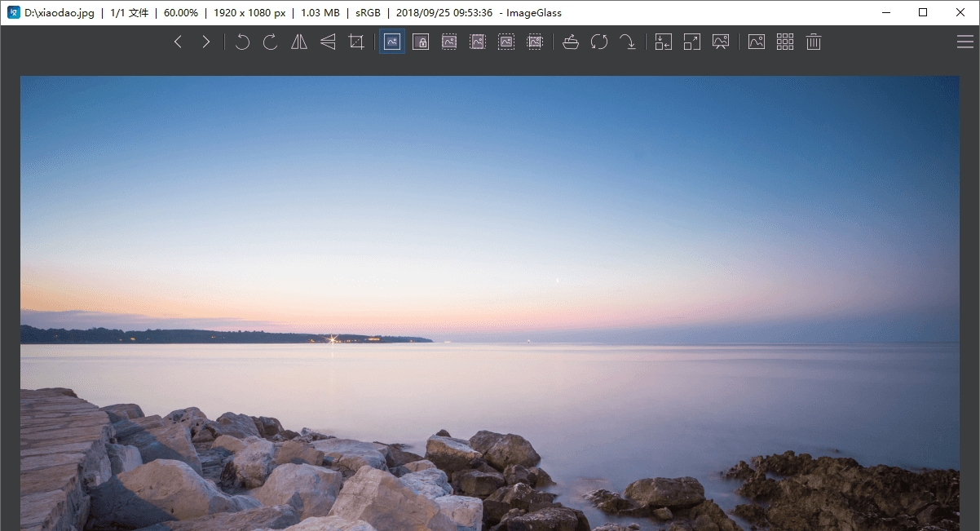The image size is (980, 531).
Task: Rotate the image counter-clockwise
Action: [241, 42]
